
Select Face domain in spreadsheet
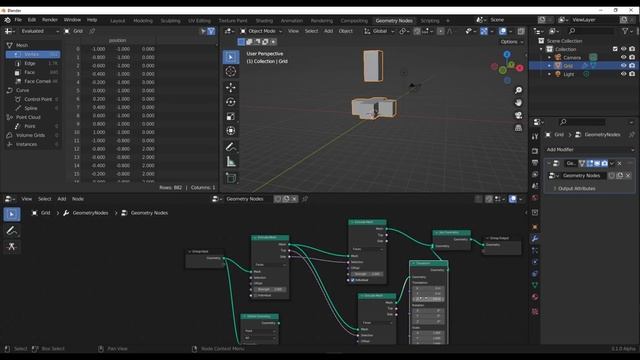tap(33, 72)
